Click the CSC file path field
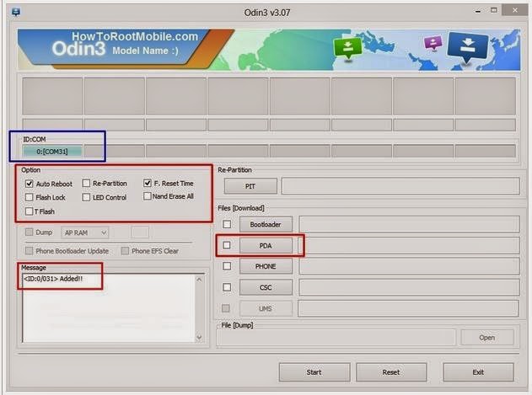The height and width of the screenshot is (395, 532). point(409,287)
